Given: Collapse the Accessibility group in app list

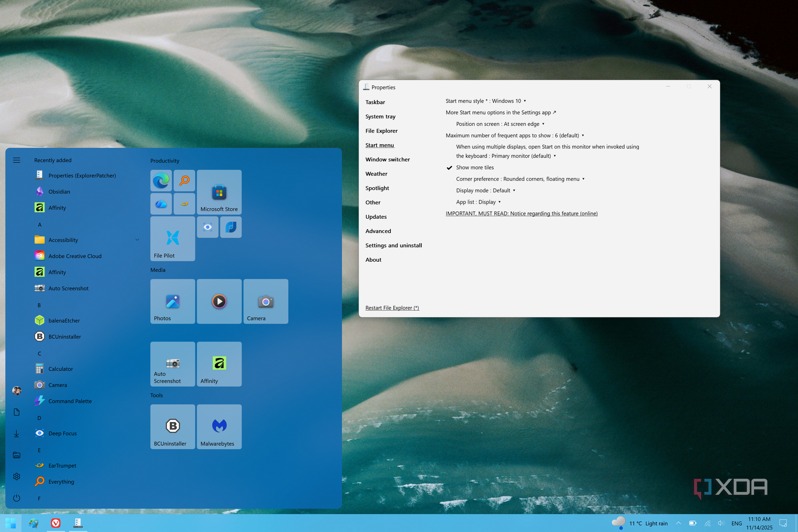Looking at the screenshot, I should [137, 239].
